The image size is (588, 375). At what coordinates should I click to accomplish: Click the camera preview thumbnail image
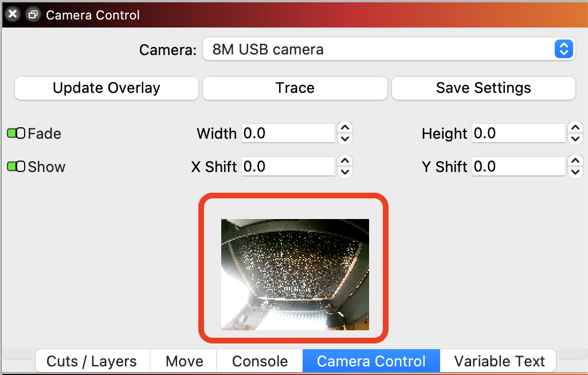[295, 275]
